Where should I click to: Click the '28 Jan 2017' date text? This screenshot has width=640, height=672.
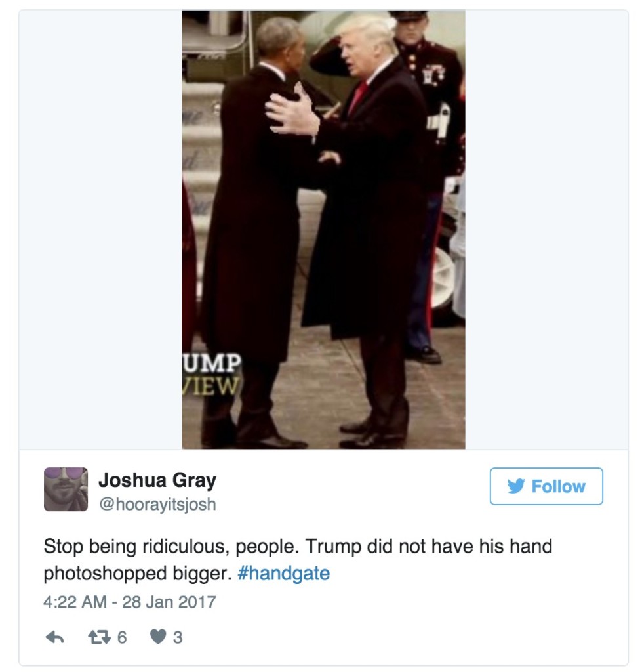[169, 602]
